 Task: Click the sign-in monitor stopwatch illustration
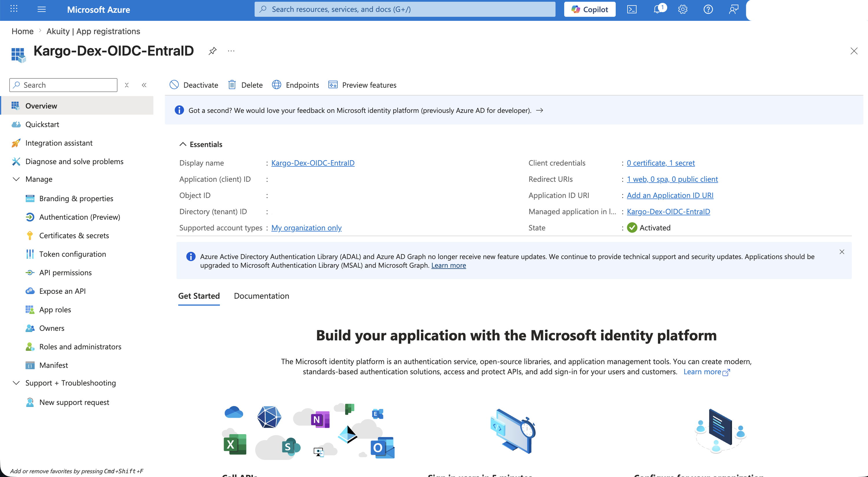[513, 432]
